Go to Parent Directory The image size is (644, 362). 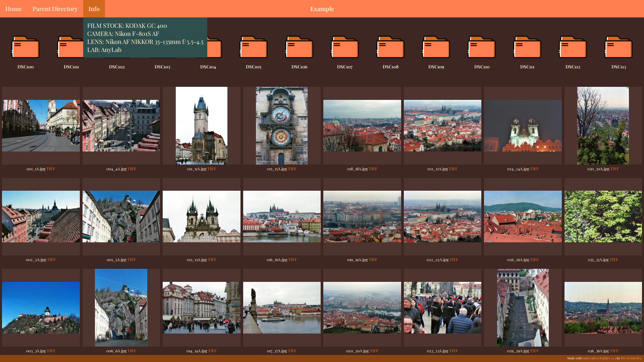tap(55, 9)
